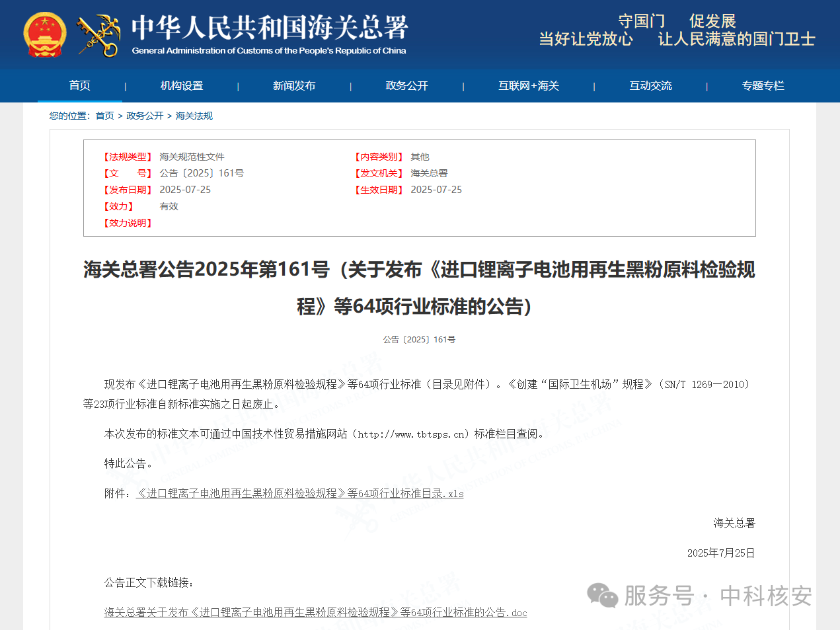The image size is (840, 630).
Task: Download the 64项行业标准目录.xls attachment
Action: 299,493
